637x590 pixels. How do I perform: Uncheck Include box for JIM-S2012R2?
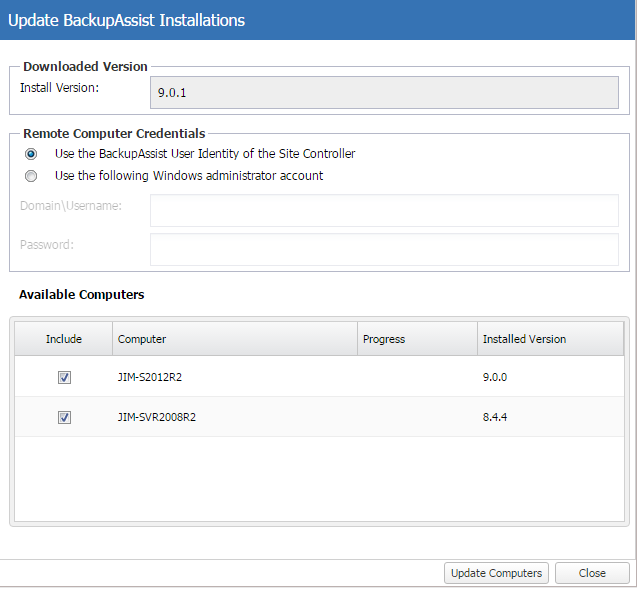64,377
